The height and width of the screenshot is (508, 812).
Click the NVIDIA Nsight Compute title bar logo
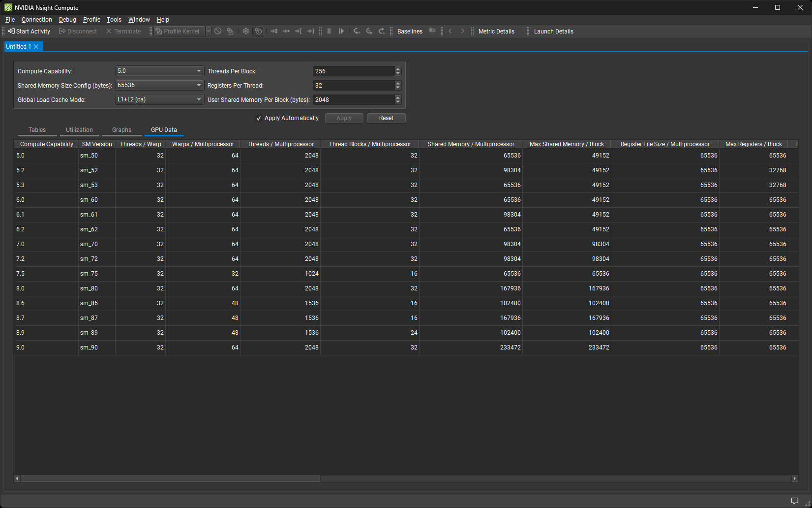(x=8, y=7)
